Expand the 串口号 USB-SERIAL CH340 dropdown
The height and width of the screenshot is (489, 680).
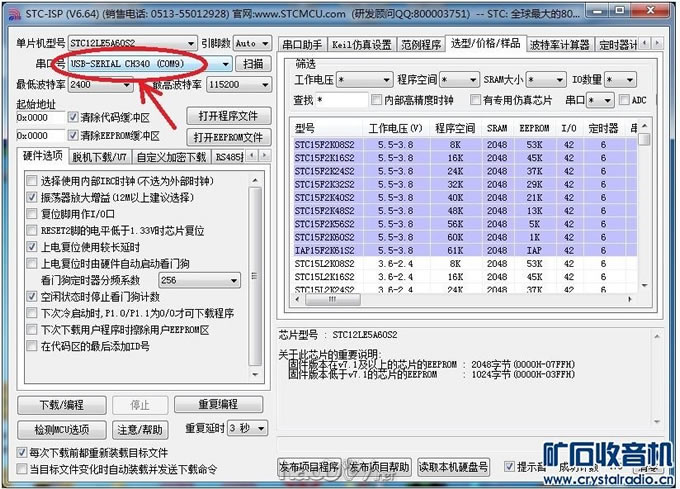tap(226, 64)
